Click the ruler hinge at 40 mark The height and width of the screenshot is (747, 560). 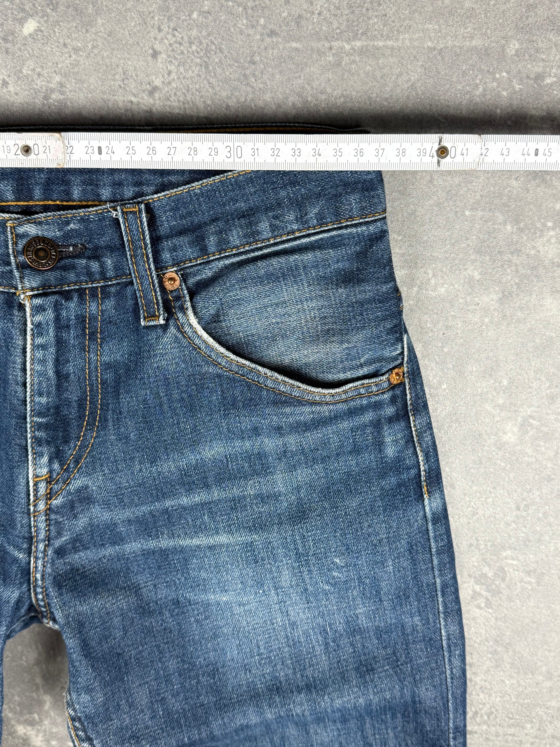[x=442, y=152]
